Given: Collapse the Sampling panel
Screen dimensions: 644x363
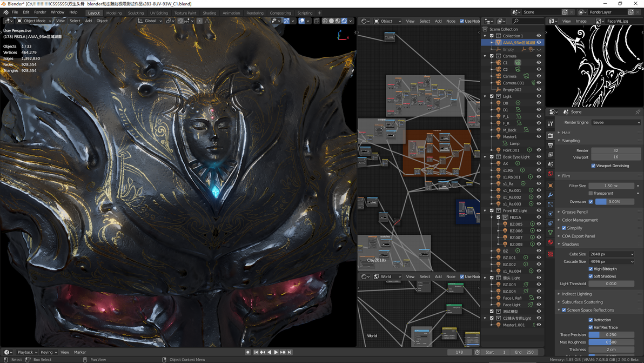Looking at the screenshot, I should 571,141.
